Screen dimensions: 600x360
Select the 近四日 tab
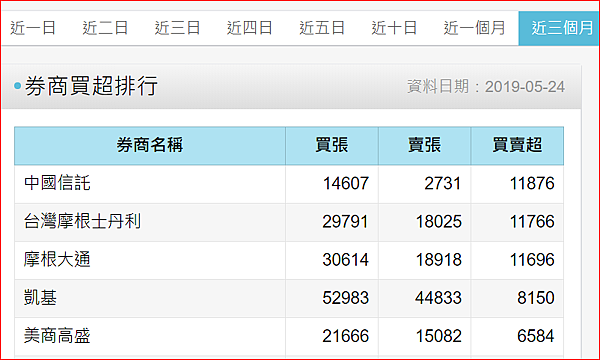coord(249,28)
